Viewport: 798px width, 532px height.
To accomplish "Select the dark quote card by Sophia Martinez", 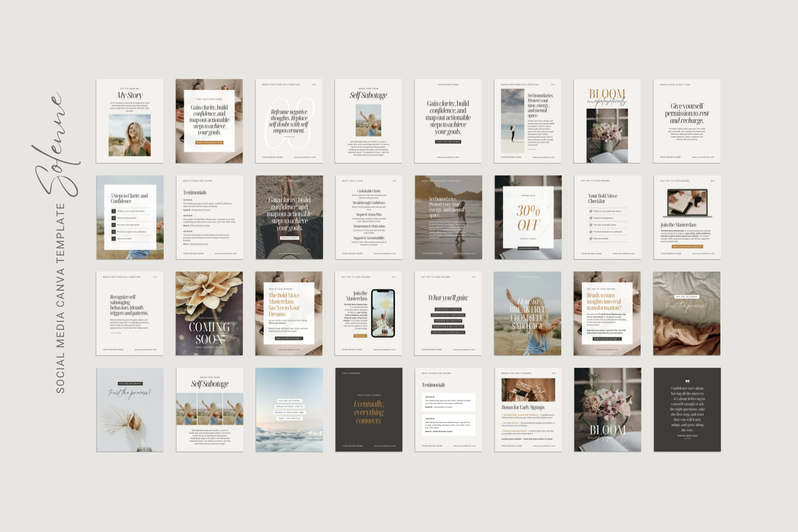I will tap(686, 409).
